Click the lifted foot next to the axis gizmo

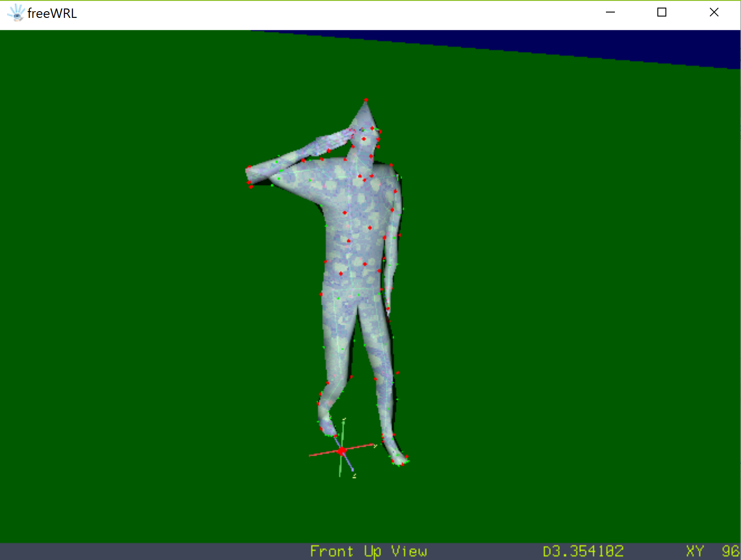(326, 425)
